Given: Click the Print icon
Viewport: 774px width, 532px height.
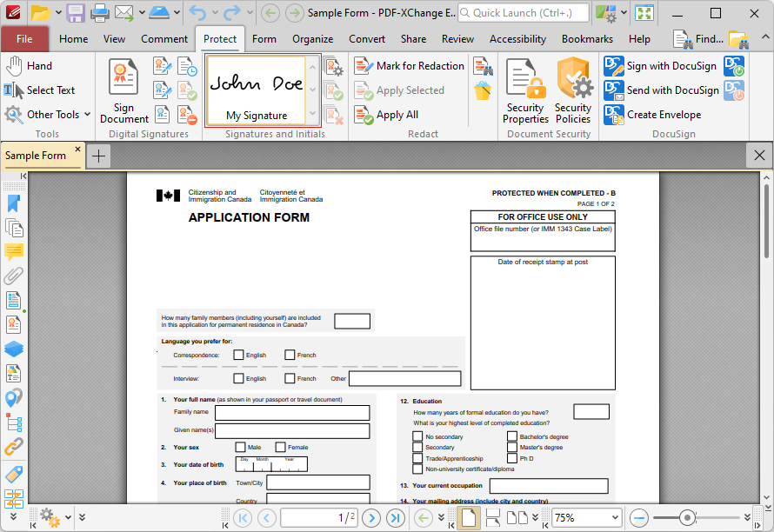Looking at the screenshot, I should coord(100,13).
